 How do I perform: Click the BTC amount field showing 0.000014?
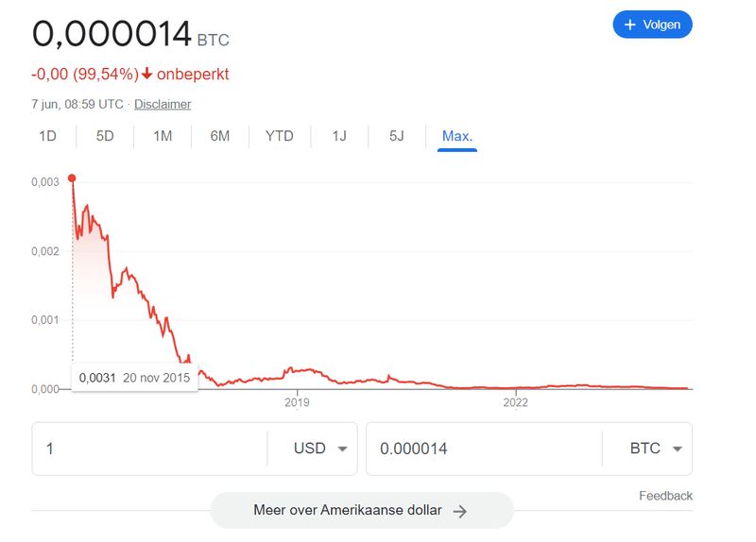(x=482, y=449)
